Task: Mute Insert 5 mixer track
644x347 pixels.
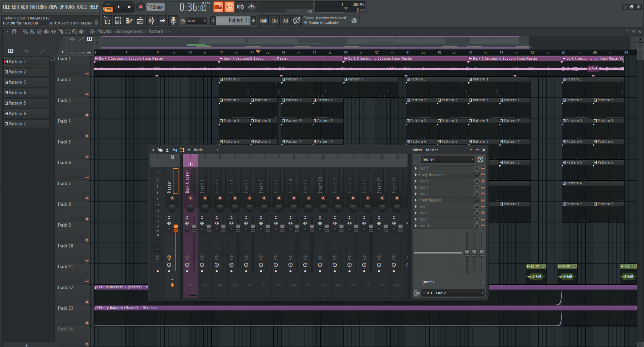Action: pyautogui.click(x=250, y=198)
